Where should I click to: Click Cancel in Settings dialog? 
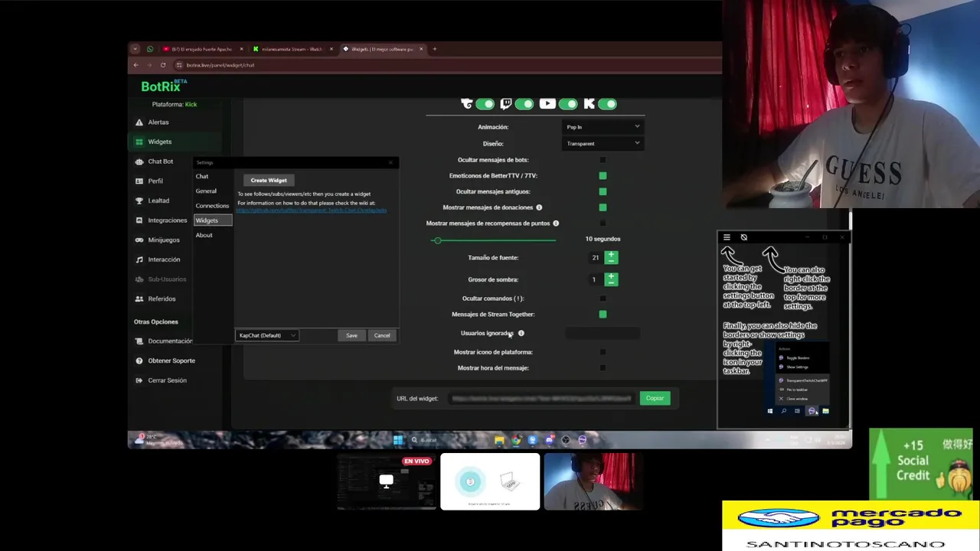[382, 335]
